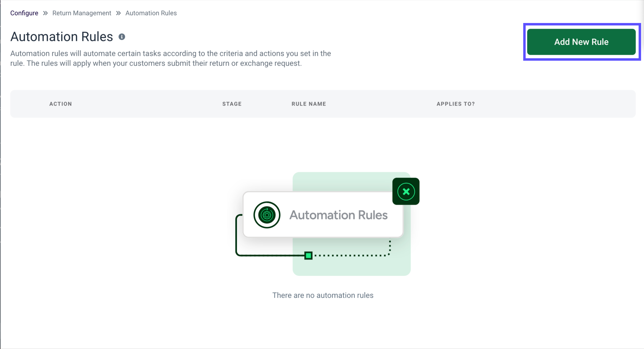Screen dimensions: 644x349
Task: Sort by the RULE NAME column
Action: pyautogui.click(x=309, y=104)
